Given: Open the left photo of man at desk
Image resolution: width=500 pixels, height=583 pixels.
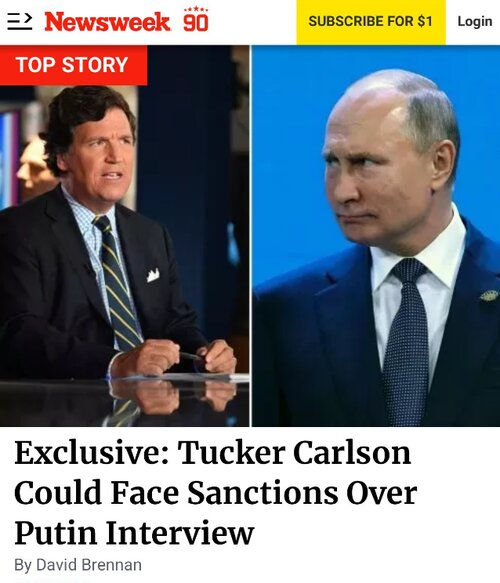Looking at the screenshot, I should pos(125,236).
